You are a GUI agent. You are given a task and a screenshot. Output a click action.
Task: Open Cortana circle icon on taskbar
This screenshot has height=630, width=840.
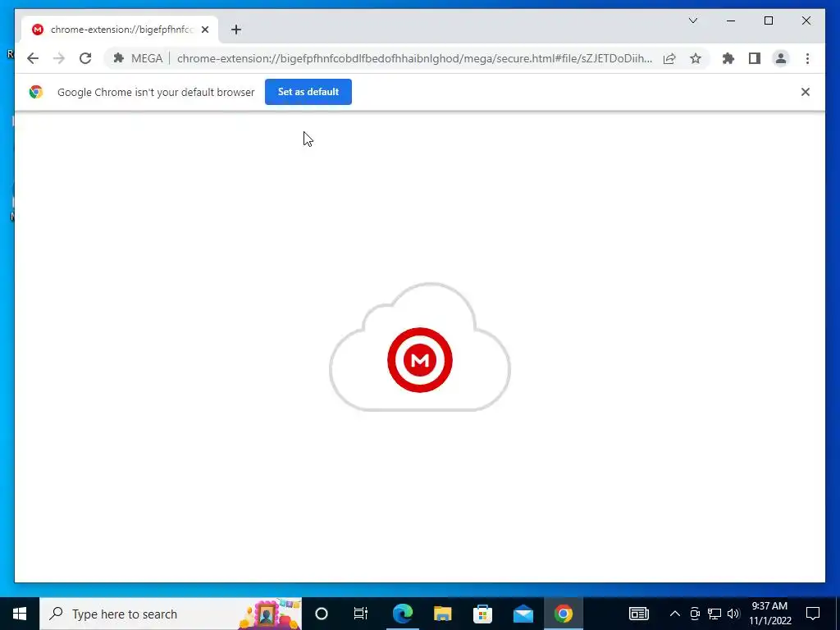click(x=322, y=614)
